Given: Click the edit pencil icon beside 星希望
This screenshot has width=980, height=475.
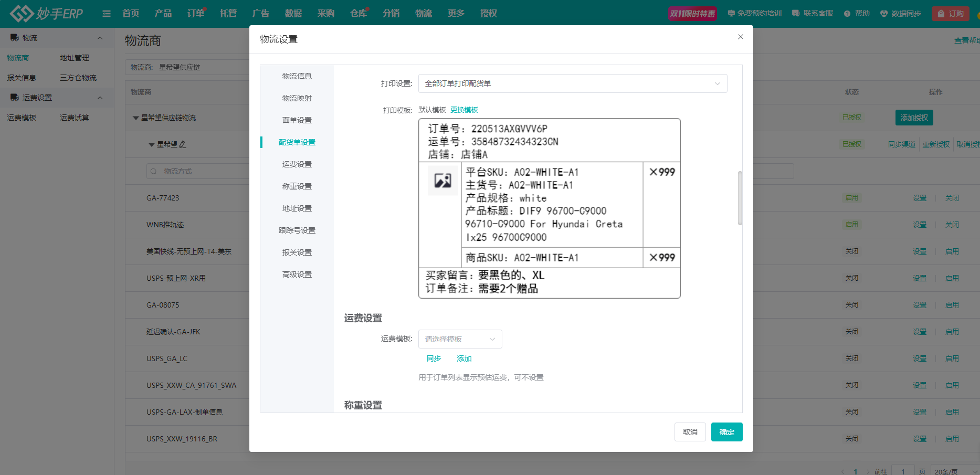Looking at the screenshot, I should point(183,144).
